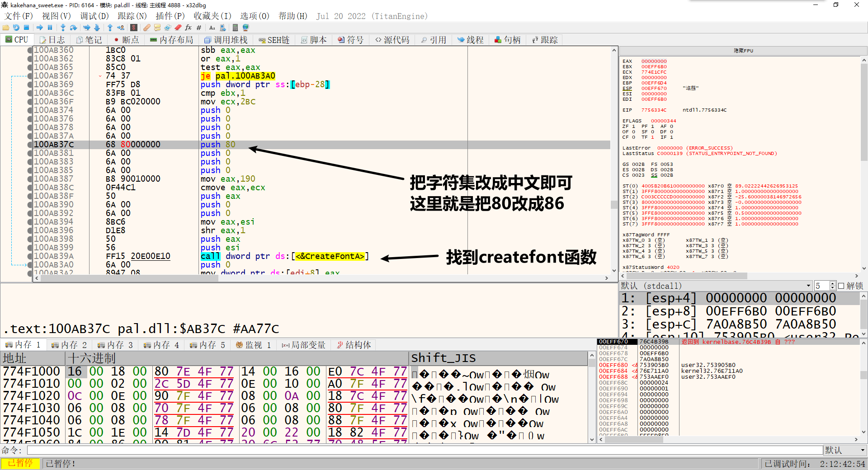Image resolution: width=868 pixels, height=470 pixels.
Task: Increase the argument count stepper
Action: coord(833,284)
